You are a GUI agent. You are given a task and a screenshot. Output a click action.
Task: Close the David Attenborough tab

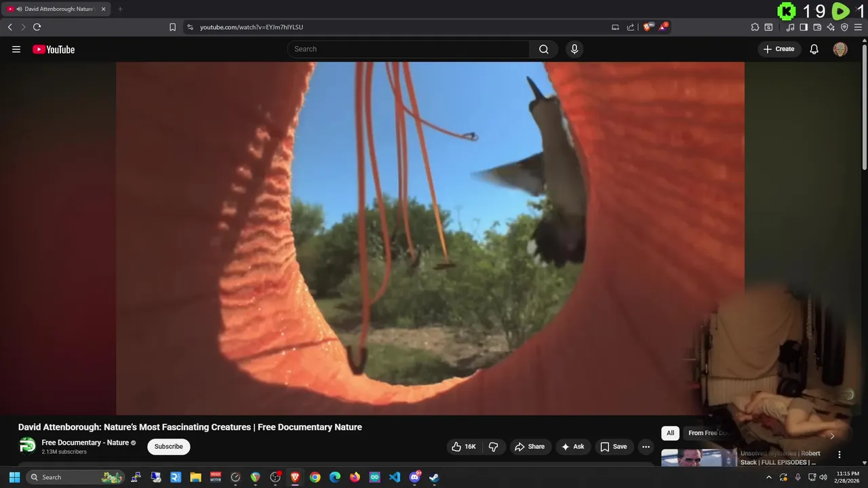103,9
